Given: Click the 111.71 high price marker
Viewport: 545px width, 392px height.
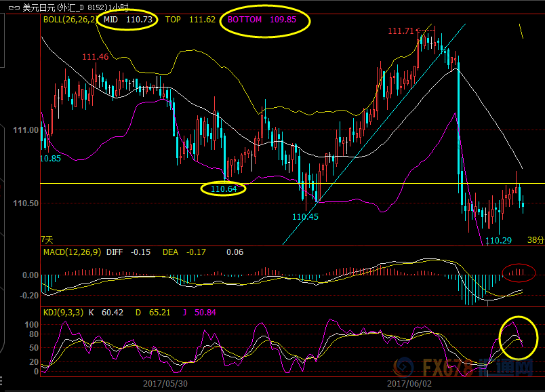Looking at the screenshot, I should 400,31.
